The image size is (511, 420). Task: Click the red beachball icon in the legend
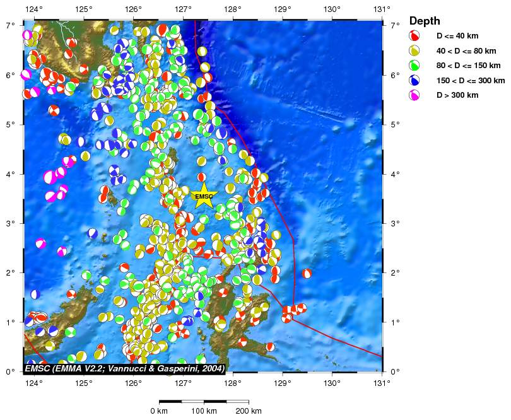pyautogui.click(x=415, y=36)
